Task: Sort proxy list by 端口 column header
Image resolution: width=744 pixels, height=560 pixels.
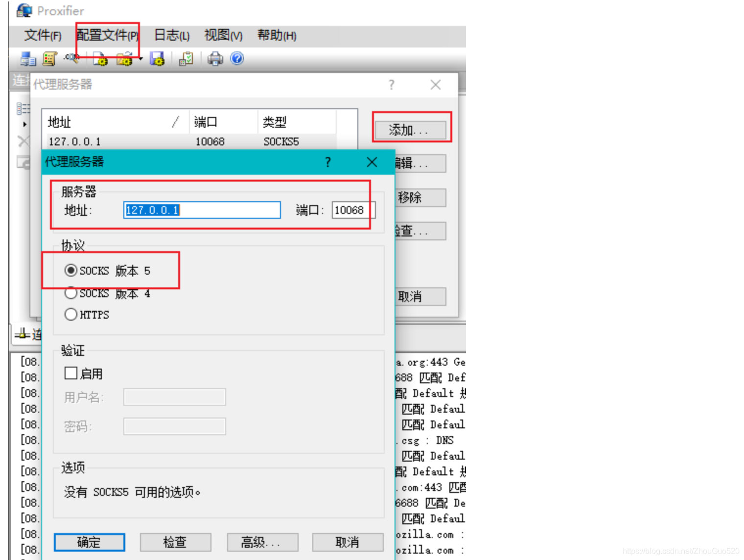Action: pos(223,122)
